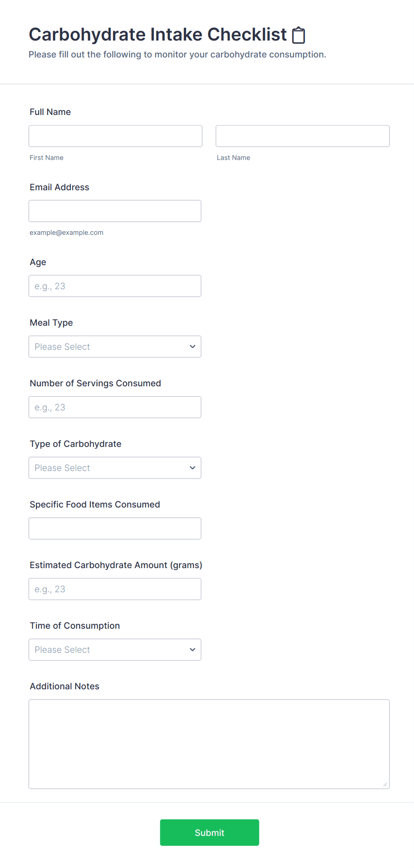This screenshot has width=414, height=868.
Task: Click the Last Name input field
Action: [302, 136]
